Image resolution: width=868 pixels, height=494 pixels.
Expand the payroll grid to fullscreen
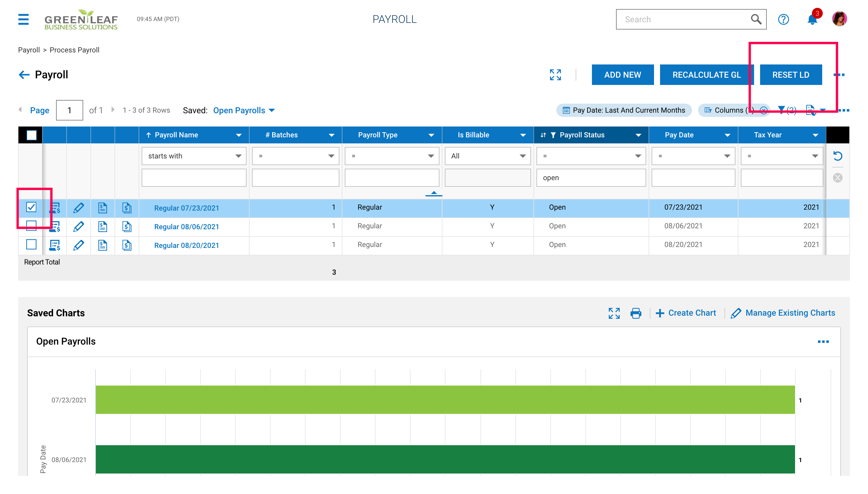pyautogui.click(x=555, y=75)
